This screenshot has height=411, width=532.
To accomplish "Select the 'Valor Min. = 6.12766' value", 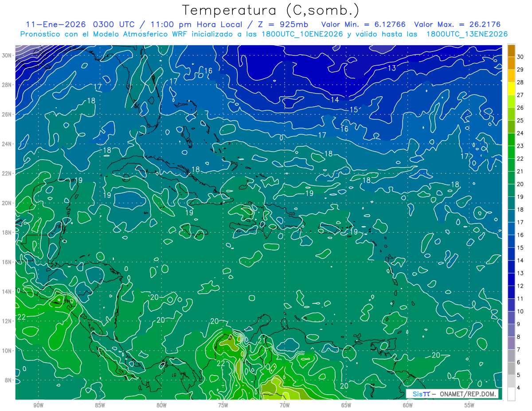I will tap(363, 24).
